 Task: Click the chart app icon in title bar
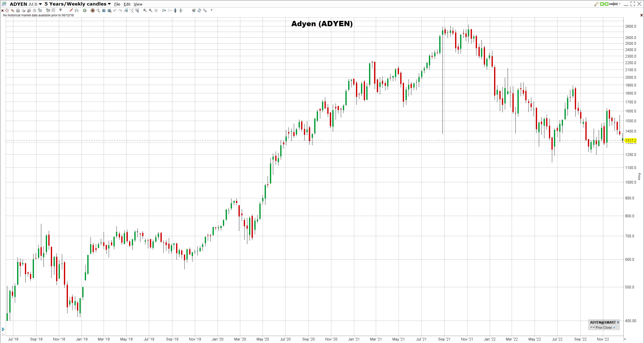click(4, 4)
